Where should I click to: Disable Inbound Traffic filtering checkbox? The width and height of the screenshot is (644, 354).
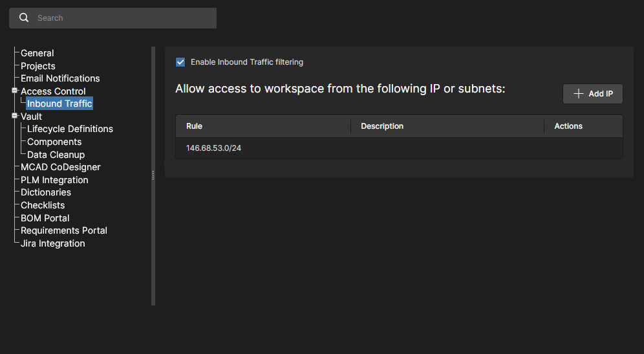tap(180, 62)
